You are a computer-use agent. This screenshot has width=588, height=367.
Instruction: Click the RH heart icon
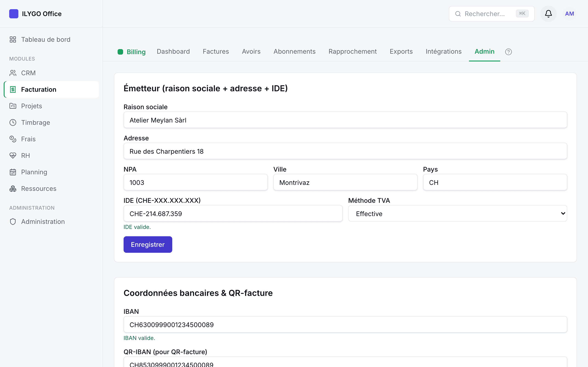13,155
